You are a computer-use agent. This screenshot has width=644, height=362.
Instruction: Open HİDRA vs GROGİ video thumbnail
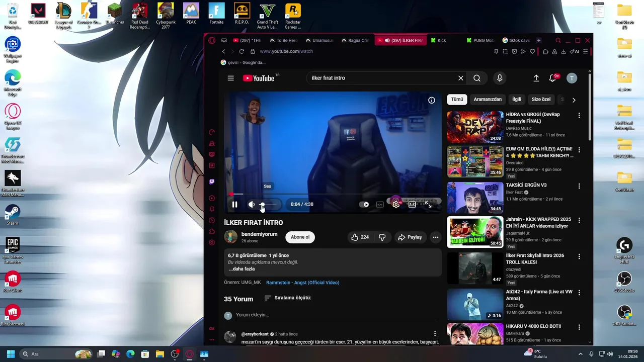[x=475, y=127]
